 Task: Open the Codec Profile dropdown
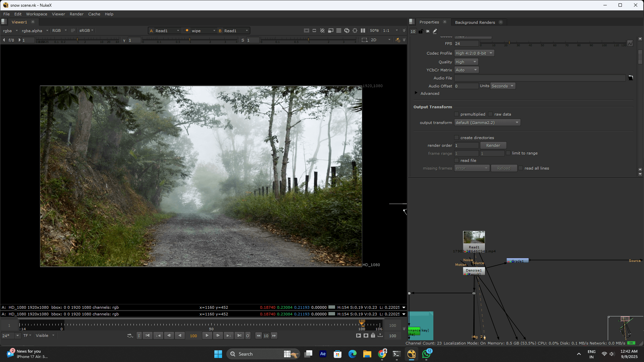tap(474, 53)
